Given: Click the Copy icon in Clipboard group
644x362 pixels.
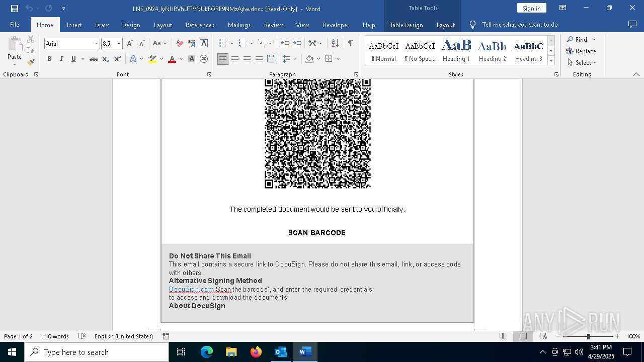Looking at the screenshot, I should [31, 51].
